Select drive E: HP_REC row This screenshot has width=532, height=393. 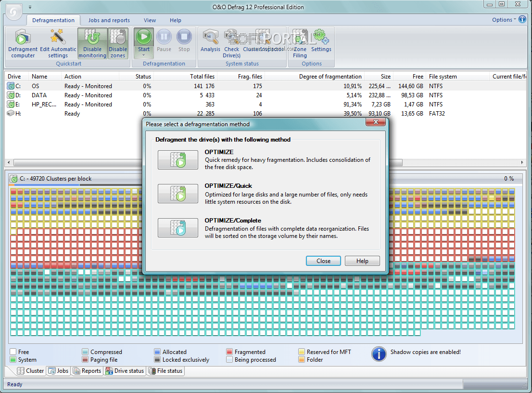click(266, 105)
